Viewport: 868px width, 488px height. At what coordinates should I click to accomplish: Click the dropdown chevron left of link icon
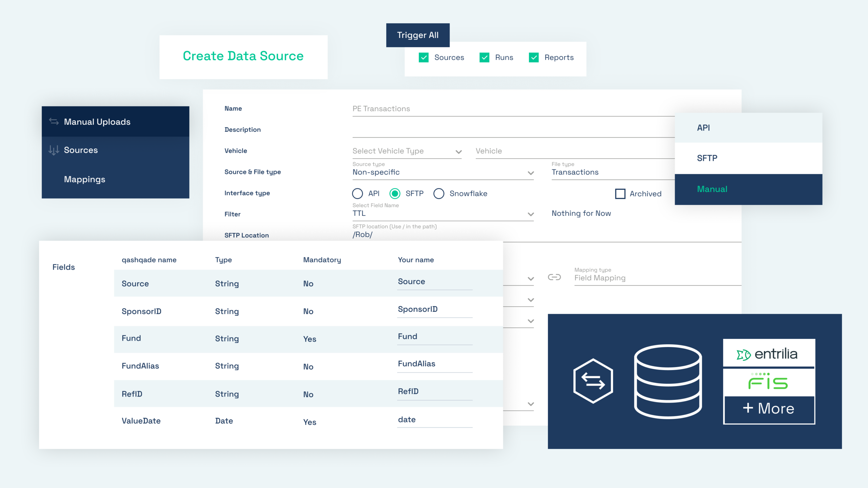tap(531, 279)
